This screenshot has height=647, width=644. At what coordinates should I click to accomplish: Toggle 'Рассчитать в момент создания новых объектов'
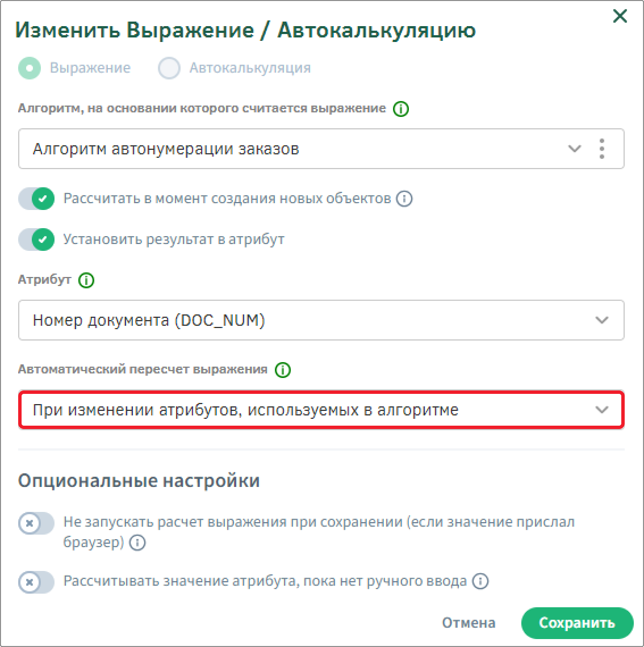36,199
